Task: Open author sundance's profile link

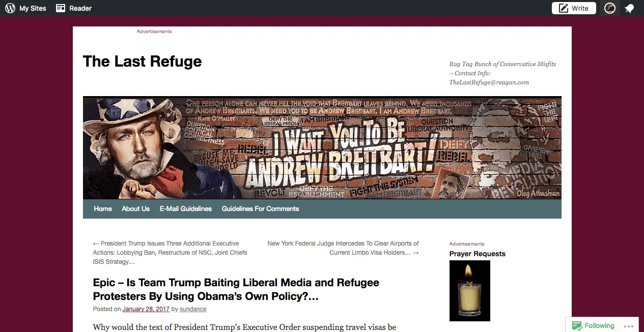Action: click(193, 309)
